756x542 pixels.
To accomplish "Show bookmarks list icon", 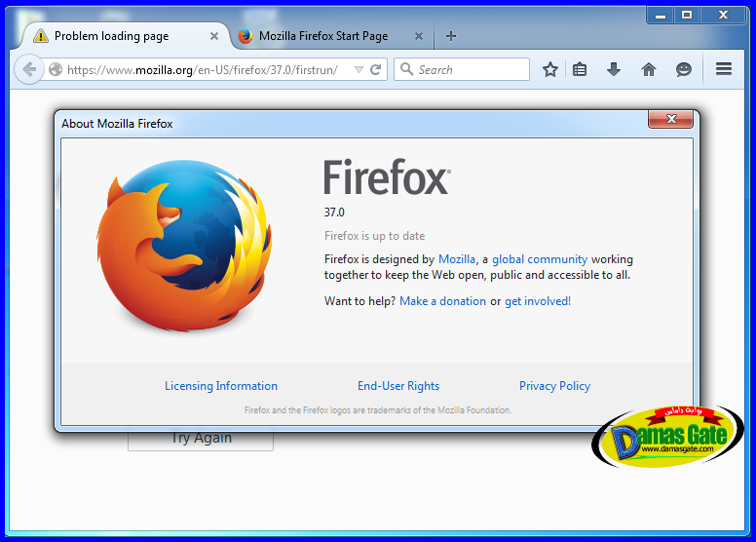I will (580, 69).
